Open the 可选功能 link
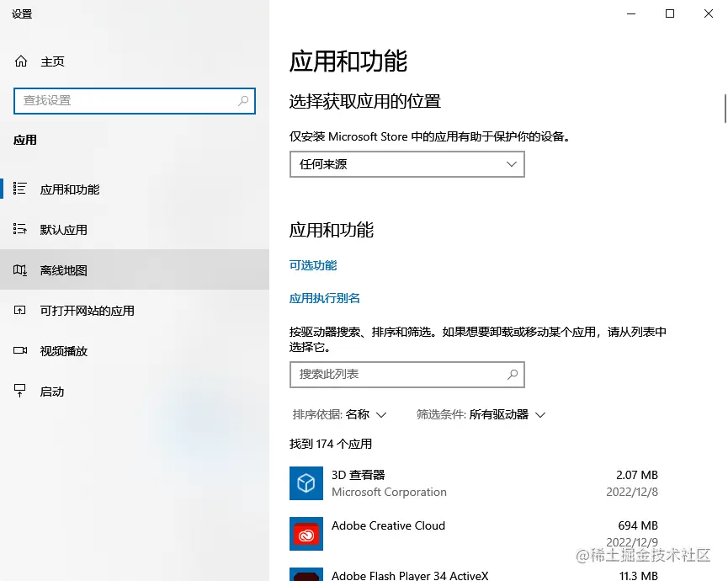 tap(313, 265)
